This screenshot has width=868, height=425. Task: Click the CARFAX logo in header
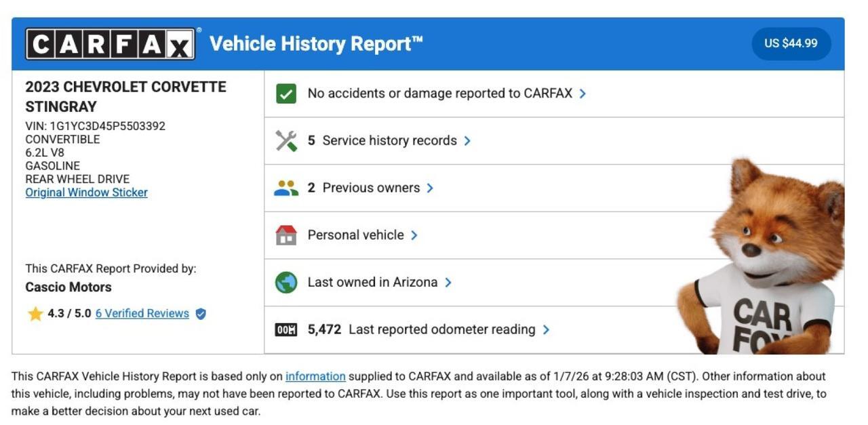(111, 44)
